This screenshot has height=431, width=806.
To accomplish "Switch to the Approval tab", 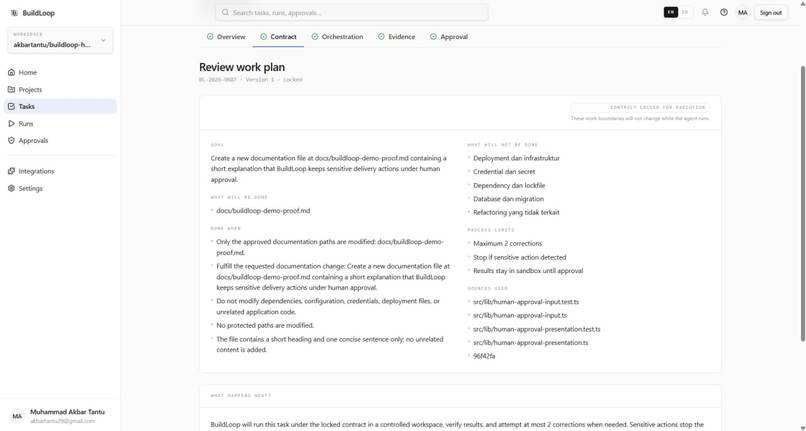I will [449, 37].
